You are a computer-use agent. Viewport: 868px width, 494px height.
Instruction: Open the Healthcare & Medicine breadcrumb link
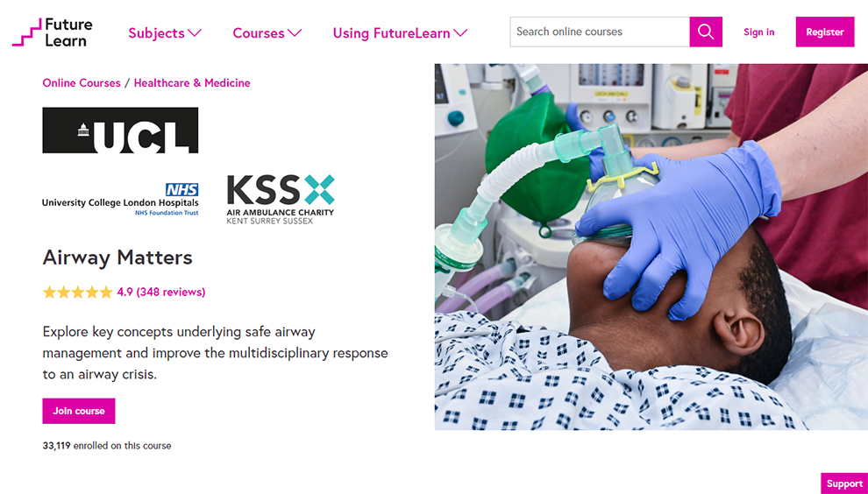pos(192,83)
